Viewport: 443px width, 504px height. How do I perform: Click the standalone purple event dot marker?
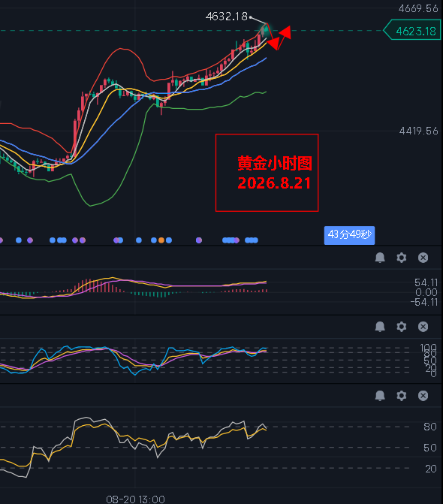point(199,240)
